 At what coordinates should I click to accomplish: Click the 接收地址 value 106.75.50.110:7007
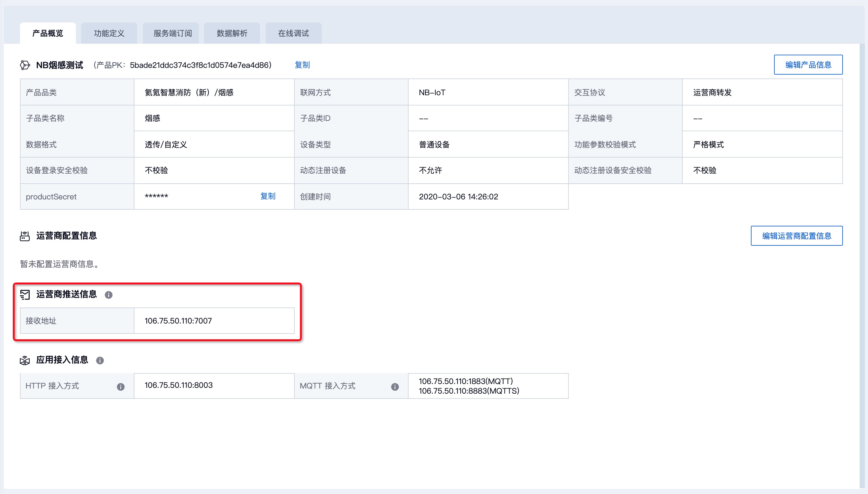(178, 321)
